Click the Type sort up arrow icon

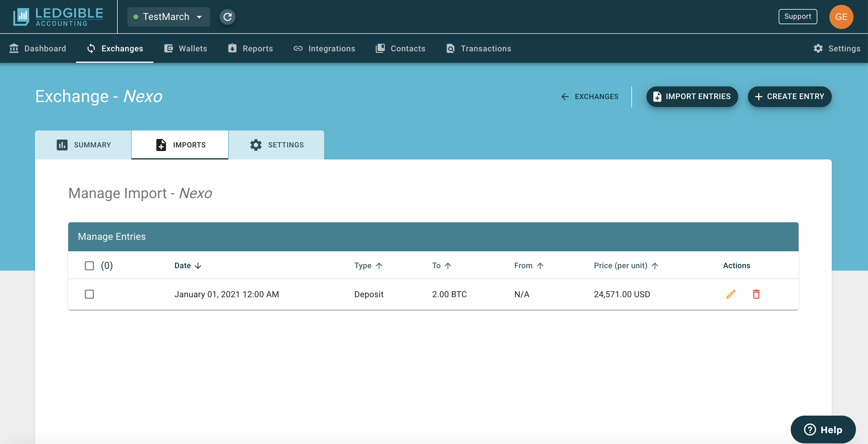[379, 266]
